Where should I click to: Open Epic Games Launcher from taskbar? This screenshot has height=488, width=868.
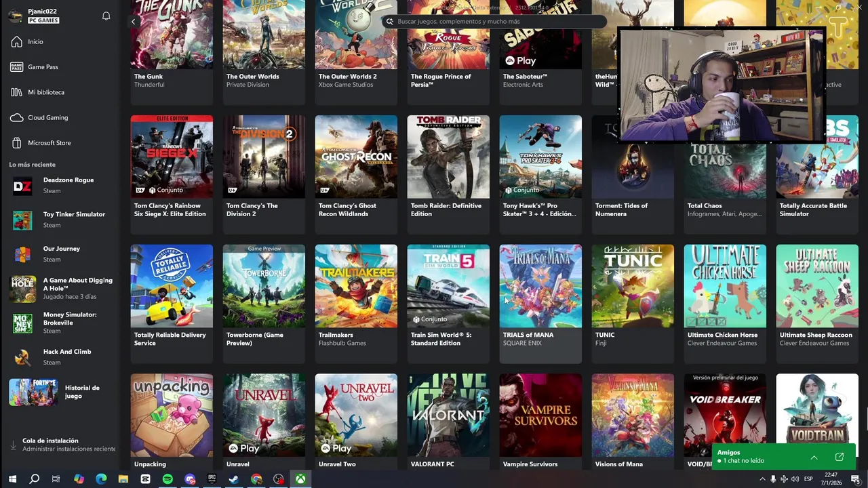(212, 479)
